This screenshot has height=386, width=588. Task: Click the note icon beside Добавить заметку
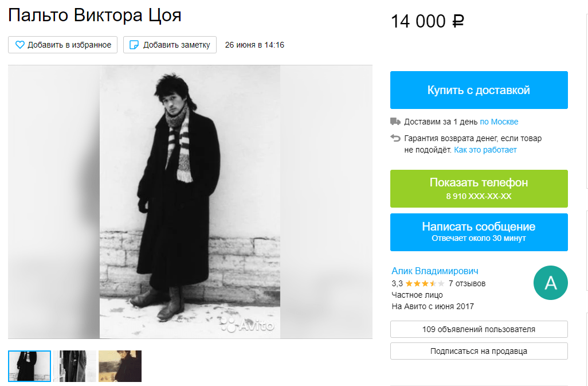[x=135, y=45]
